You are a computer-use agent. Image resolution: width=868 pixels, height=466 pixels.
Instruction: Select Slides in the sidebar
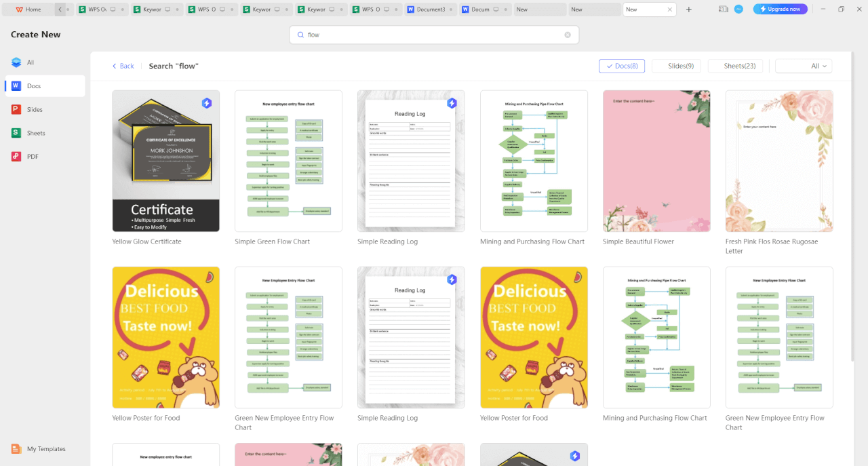coord(45,109)
